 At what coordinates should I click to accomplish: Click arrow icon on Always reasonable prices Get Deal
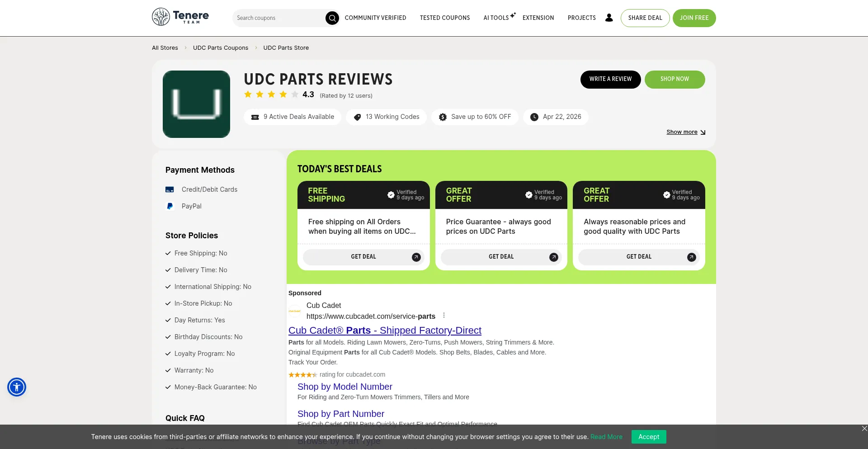point(692,257)
